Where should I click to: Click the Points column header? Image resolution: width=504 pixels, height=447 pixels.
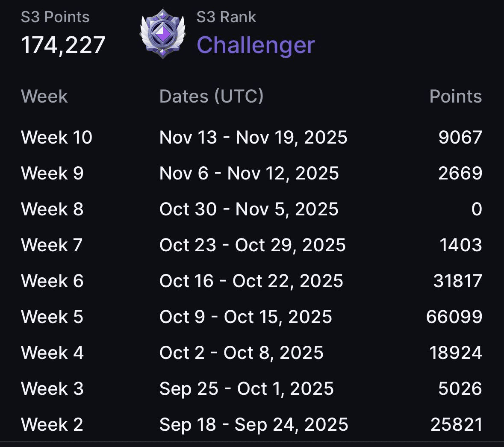(x=455, y=97)
